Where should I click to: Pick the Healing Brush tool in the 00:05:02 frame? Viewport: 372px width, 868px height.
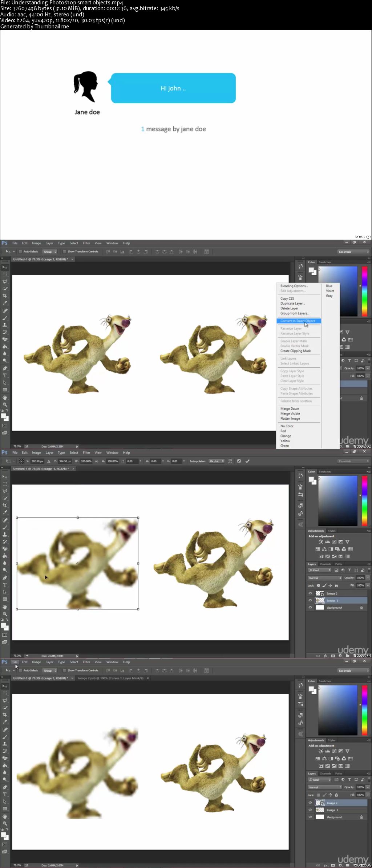point(5,311)
